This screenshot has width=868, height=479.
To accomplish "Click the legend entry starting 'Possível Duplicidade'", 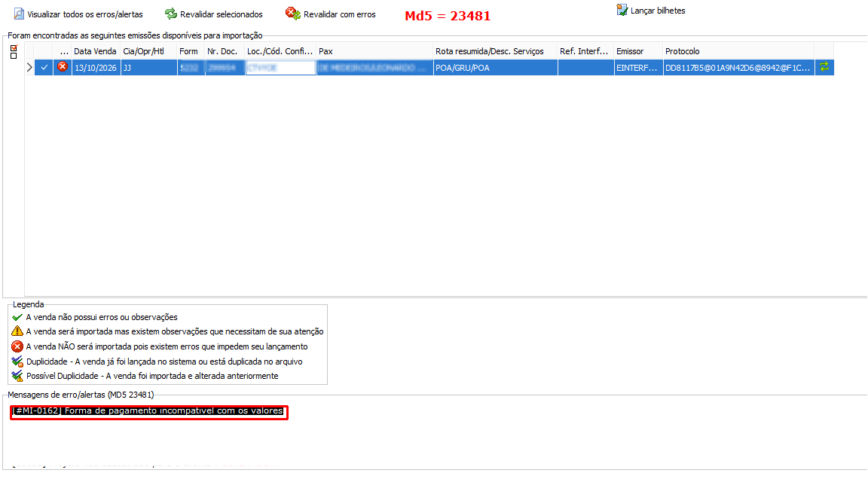I will 152,376.
